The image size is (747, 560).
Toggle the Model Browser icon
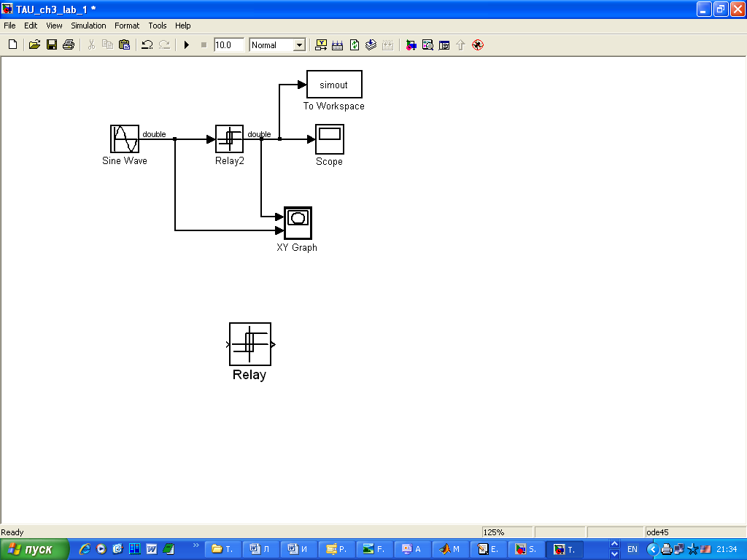click(444, 44)
